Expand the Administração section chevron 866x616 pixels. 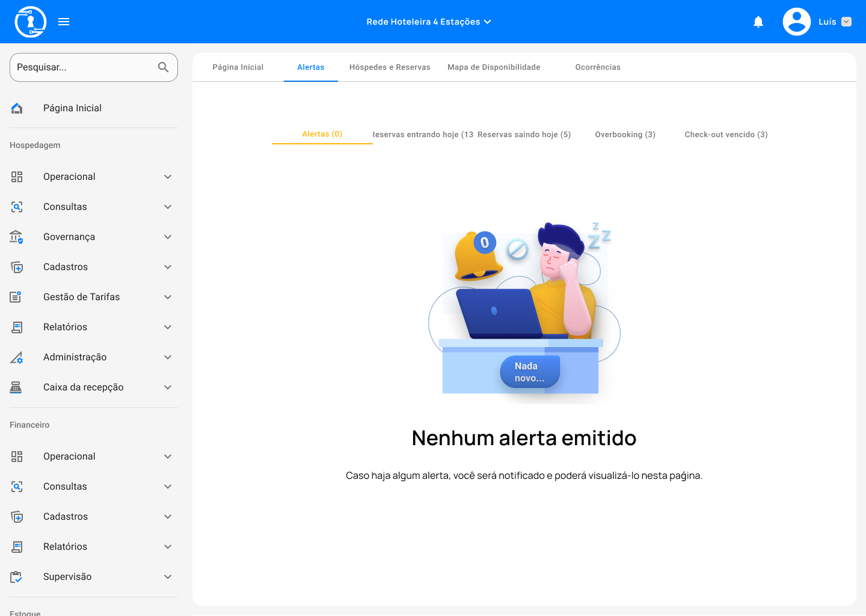pos(168,357)
